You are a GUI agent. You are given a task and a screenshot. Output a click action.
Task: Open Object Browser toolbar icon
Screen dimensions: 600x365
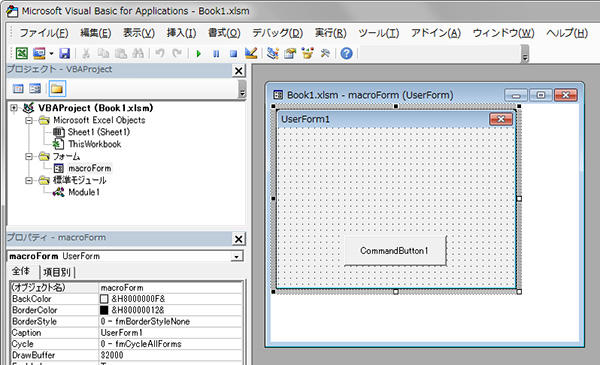(307, 54)
